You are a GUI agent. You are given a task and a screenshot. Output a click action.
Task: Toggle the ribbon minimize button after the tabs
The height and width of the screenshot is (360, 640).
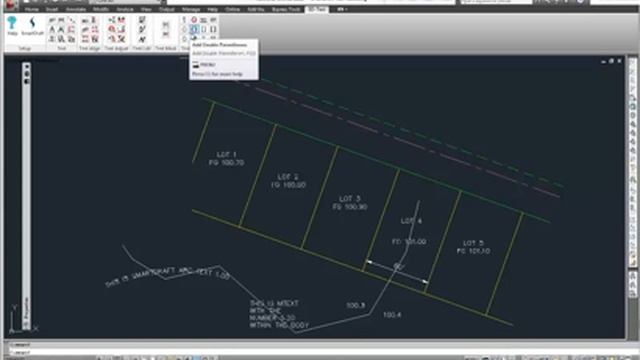point(340,9)
